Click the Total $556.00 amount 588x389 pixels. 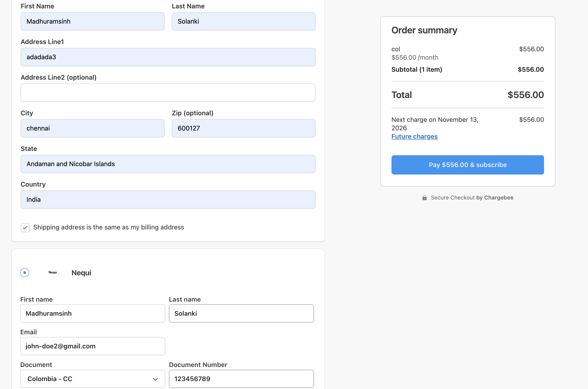(526, 95)
